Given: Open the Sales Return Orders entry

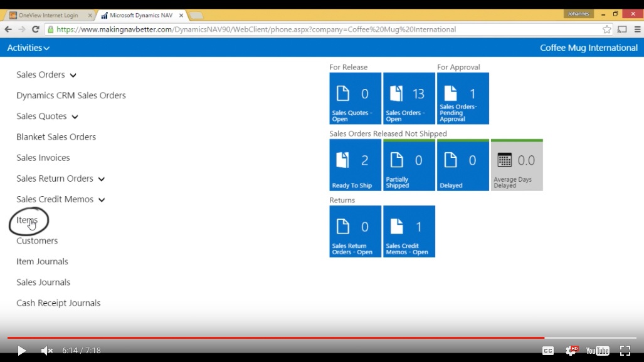Looking at the screenshot, I should pos(55,178).
